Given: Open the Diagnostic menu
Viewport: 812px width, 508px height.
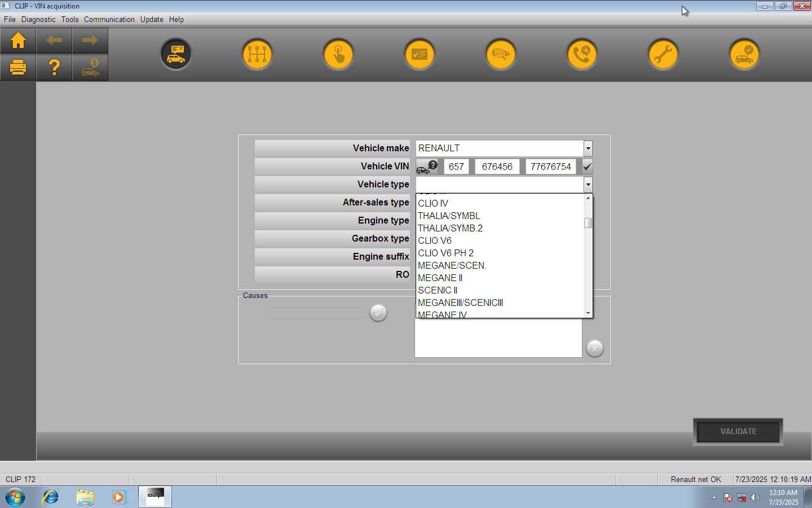Looking at the screenshot, I should click(x=38, y=19).
